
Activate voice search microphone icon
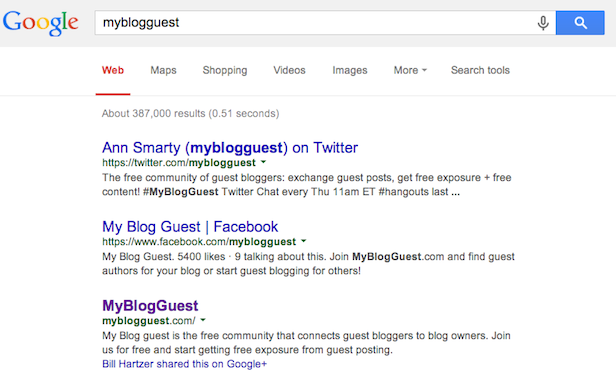point(543,23)
